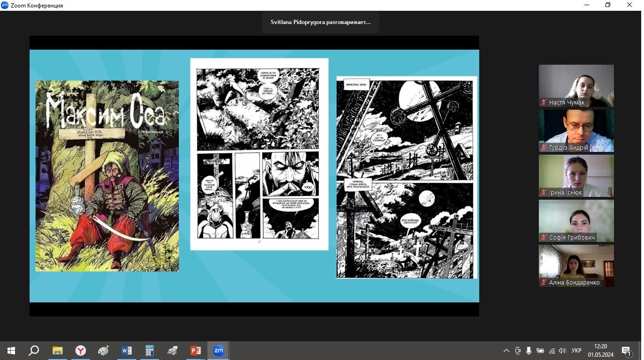
Task: Open the Wi-Fi network tray icon
Action: 552,351
